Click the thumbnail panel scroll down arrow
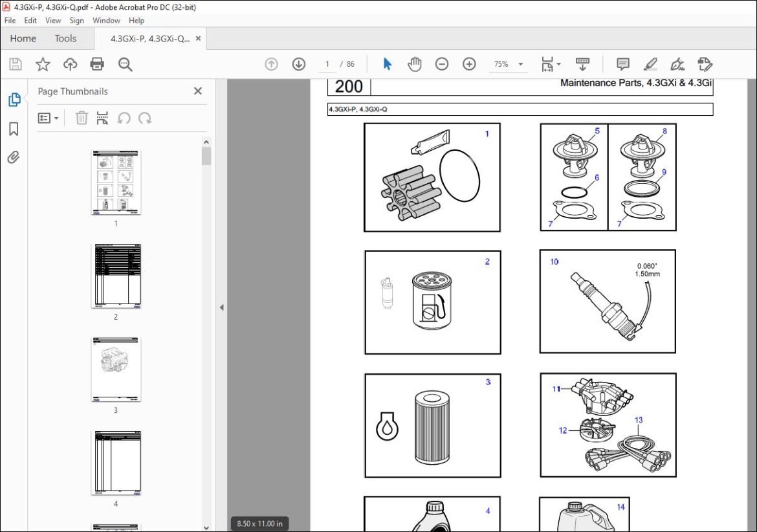This screenshot has height=532, width=757. pos(206,527)
